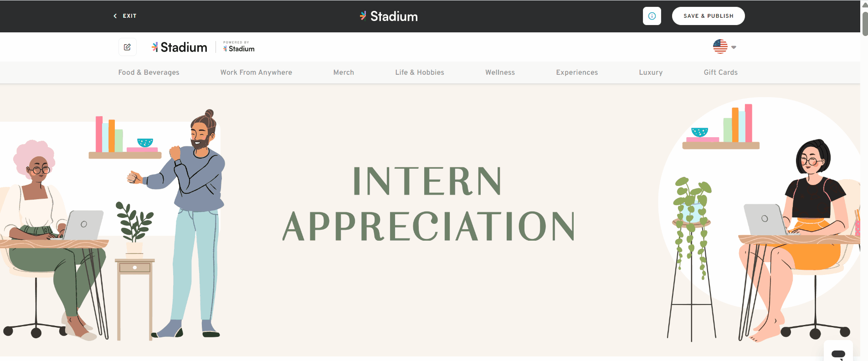This screenshot has width=868, height=361.
Task: Click the back chevron next to EXIT
Action: tap(114, 16)
